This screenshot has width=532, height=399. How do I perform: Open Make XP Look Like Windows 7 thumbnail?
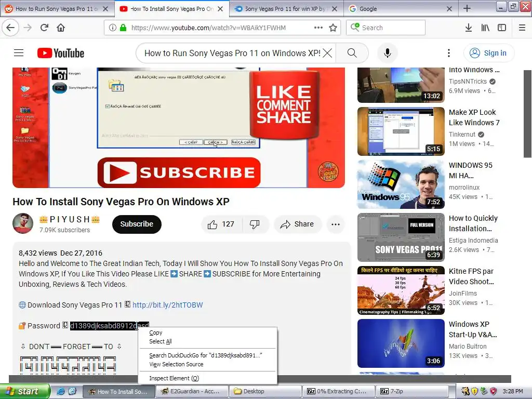(401, 131)
